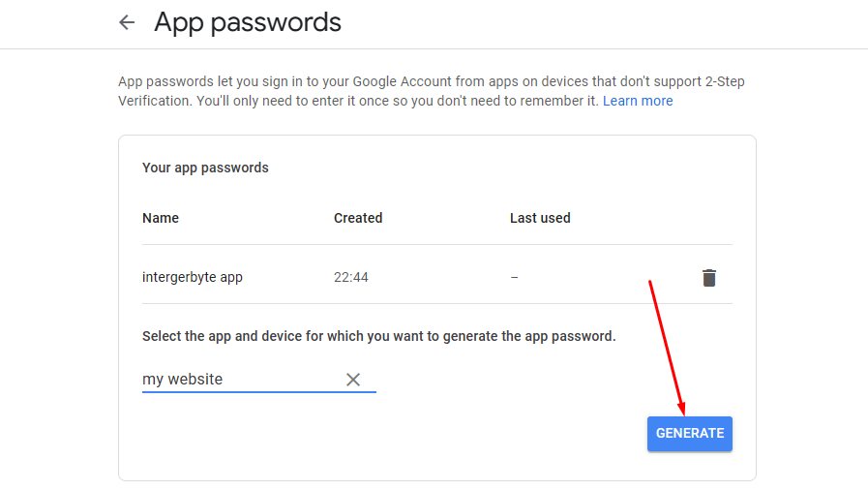Screen dimensions: 868x490
Task: Click the 'Your app passwords' heading
Action: (x=205, y=168)
